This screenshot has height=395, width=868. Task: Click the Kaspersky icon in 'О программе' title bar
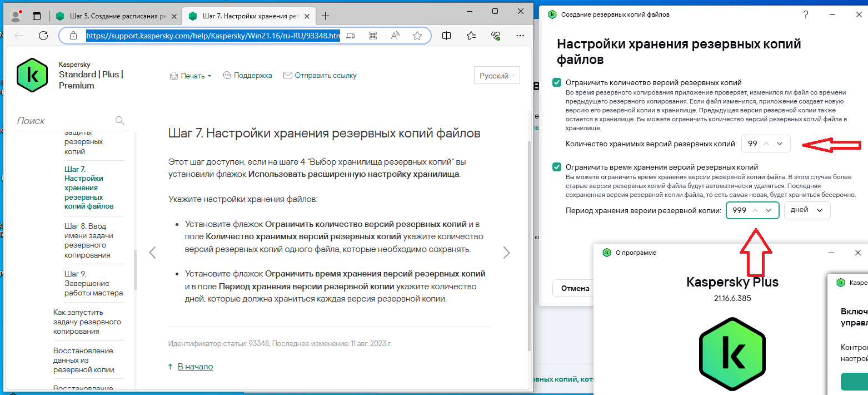click(x=607, y=253)
